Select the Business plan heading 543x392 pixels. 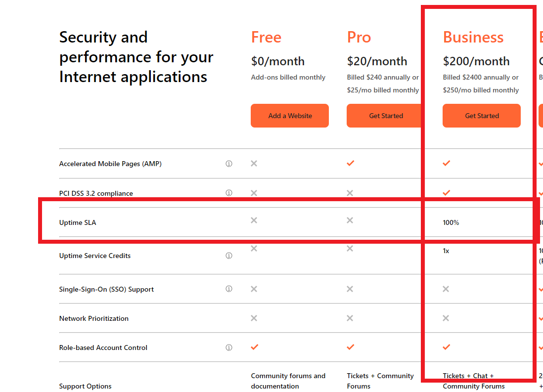coord(473,37)
